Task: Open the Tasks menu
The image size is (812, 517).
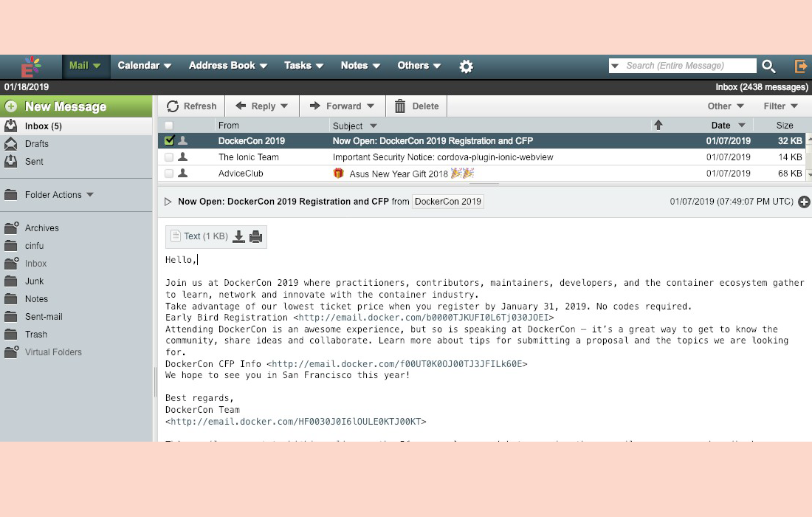Action: (303, 66)
